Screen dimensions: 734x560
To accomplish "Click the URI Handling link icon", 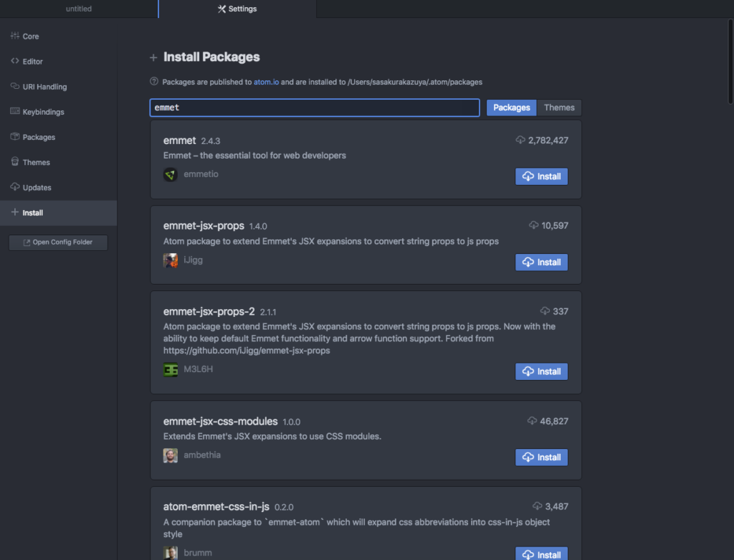I will 15,86.
